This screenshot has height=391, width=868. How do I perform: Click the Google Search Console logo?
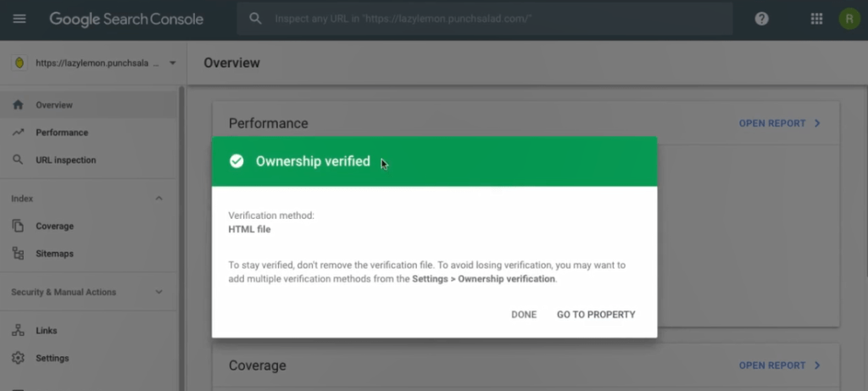tap(126, 19)
